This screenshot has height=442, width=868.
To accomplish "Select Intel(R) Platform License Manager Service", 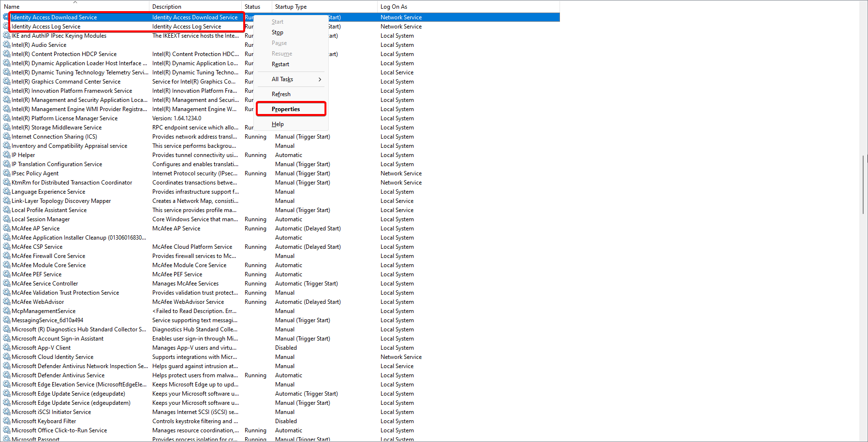I will pyautogui.click(x=64, y=118).
